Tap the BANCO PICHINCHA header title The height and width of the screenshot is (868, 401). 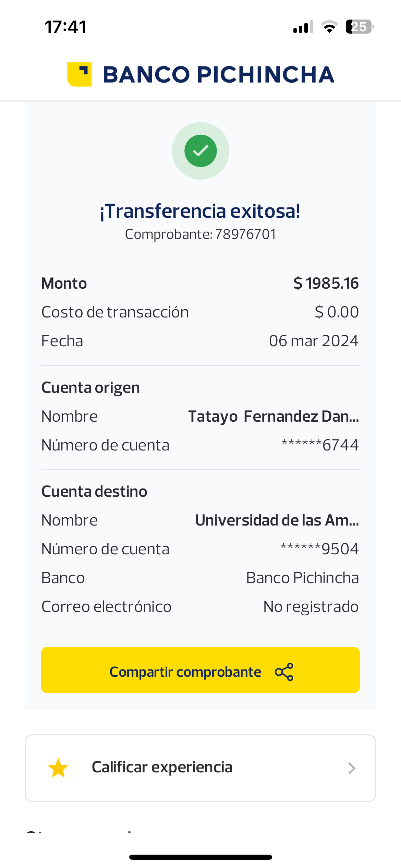click(x=218, y=75)
